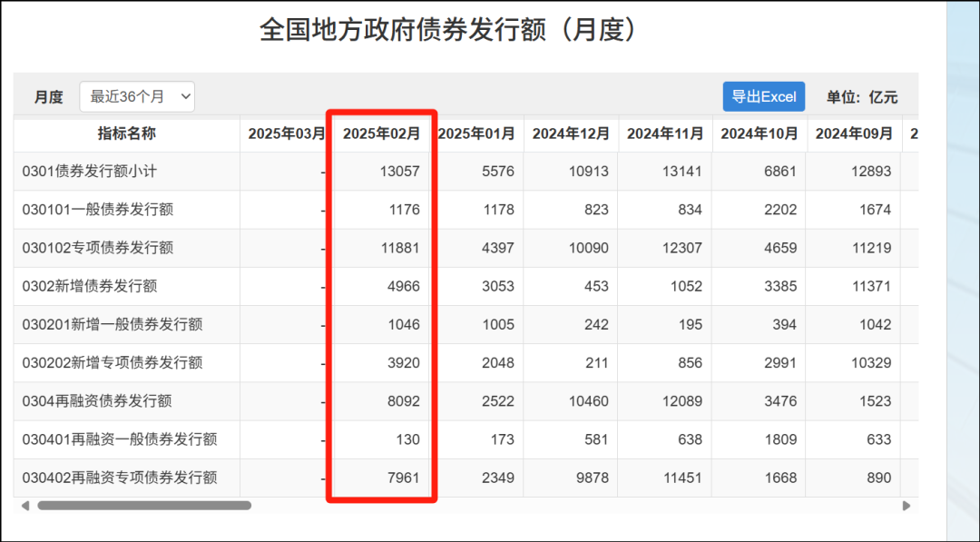Click the 11881 cell for special bond issuance
This screenshot has width=980, height=542.
(399, 247)
